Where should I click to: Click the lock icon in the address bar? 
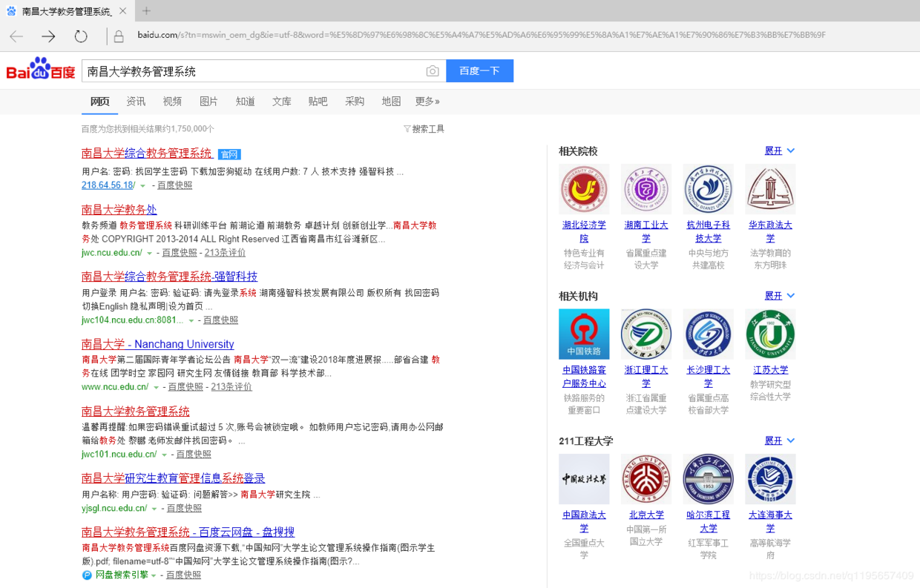click(x=119, y=35)
